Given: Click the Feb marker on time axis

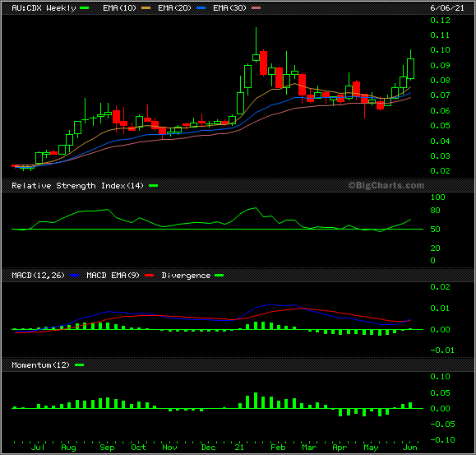Looking at the screenshot, I should pyautogui.click(x=278, y=447).
